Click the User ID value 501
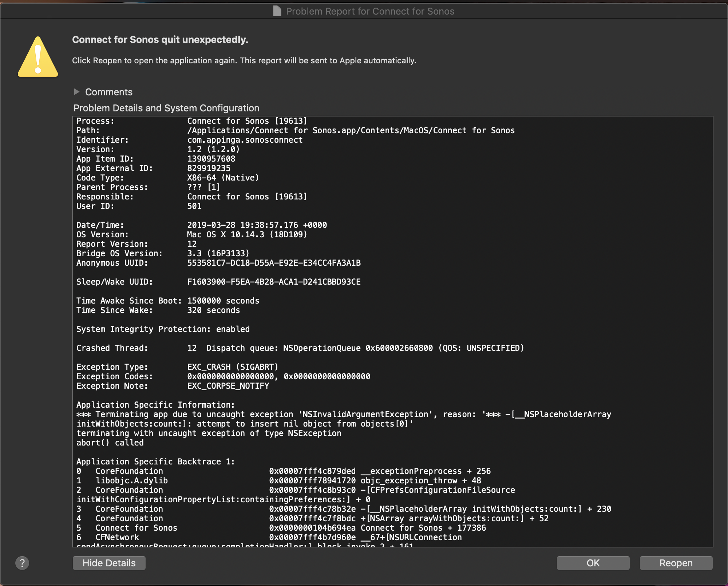This screenshot has height=586, width=728. (x=194, y=206)
